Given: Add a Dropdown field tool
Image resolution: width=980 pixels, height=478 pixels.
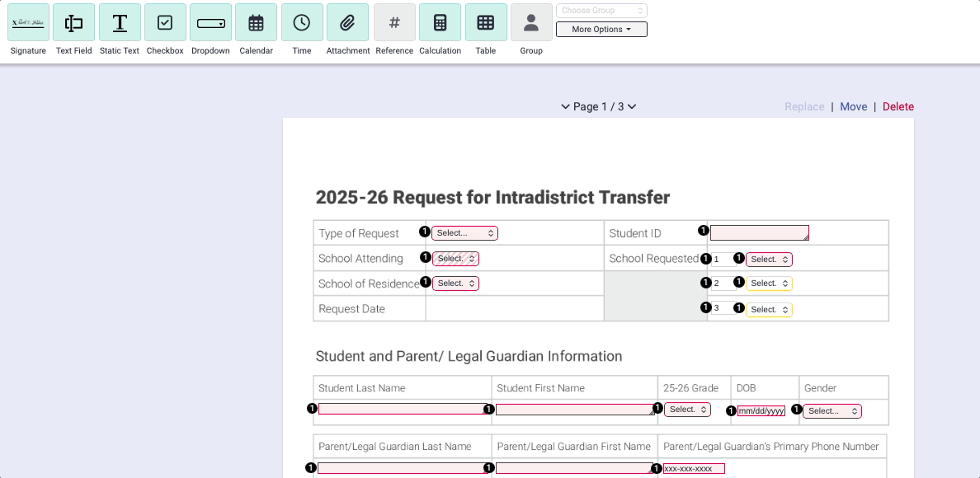Looking at the screenshot, I should 210,22.
